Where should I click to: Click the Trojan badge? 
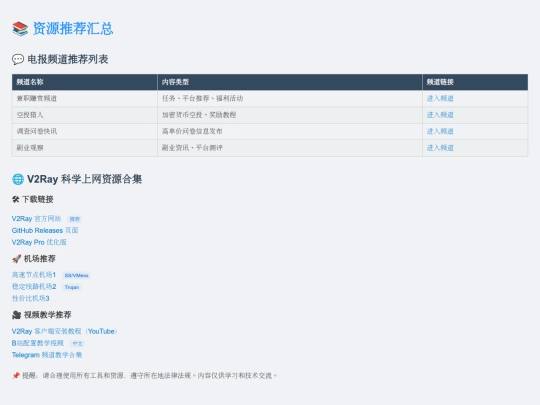[72, 287]
